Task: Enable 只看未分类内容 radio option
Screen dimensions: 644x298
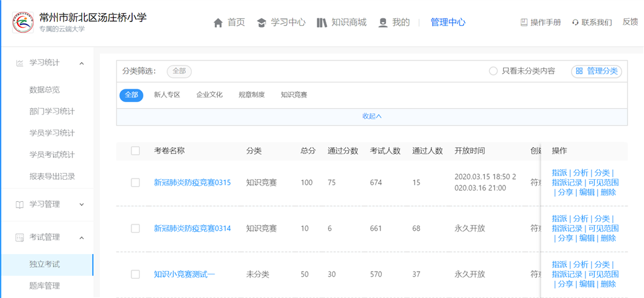Action: 493,71
